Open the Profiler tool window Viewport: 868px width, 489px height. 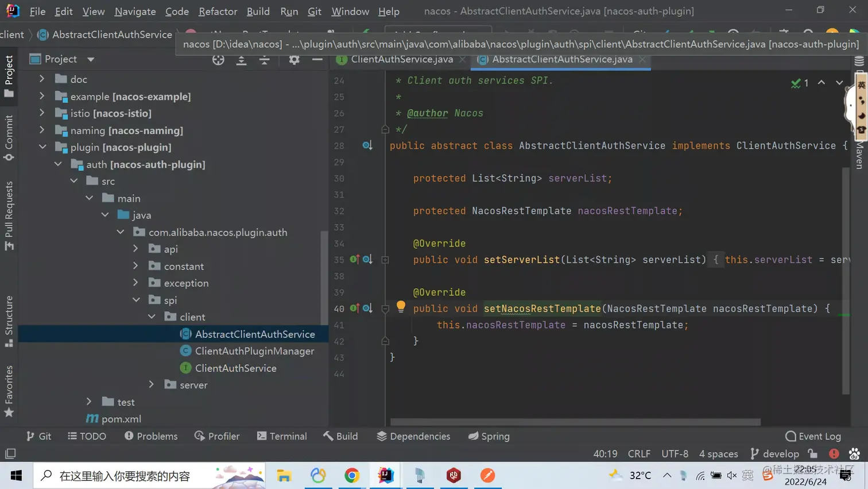point(217,436)
